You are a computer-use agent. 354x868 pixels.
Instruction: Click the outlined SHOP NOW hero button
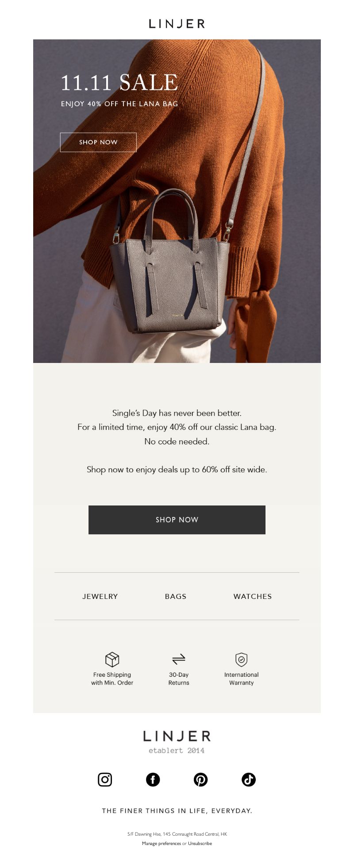coord(98,142)
